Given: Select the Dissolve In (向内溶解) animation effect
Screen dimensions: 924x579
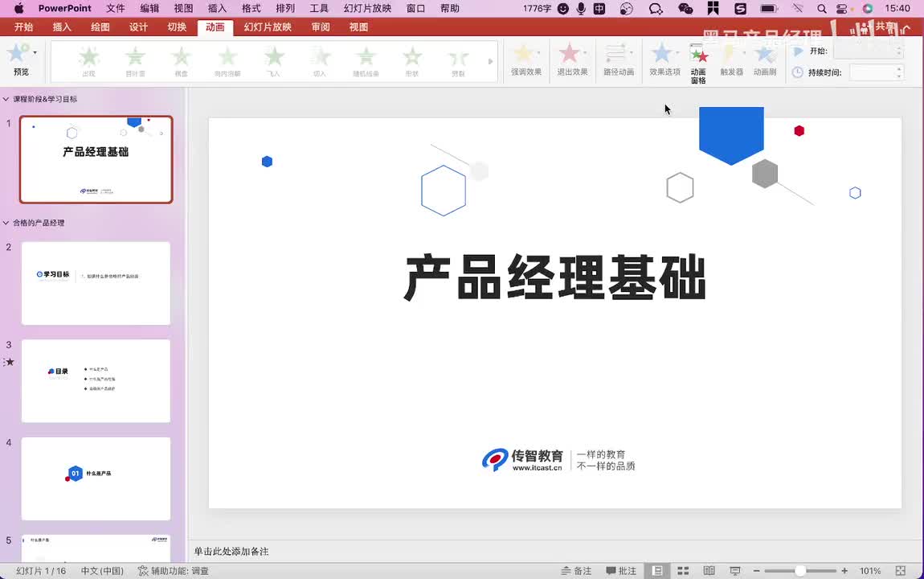Looking at the screenshot, I should click(x=227, y=61).
